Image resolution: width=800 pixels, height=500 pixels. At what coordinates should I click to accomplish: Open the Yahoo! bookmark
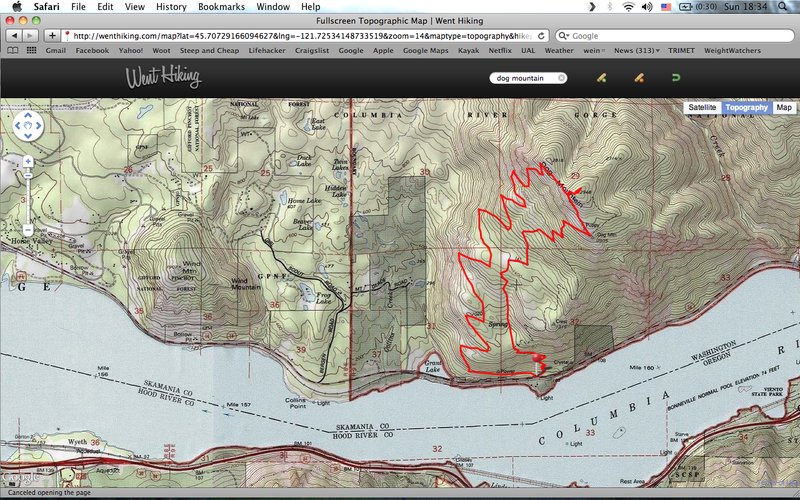[x=131, y=51]
